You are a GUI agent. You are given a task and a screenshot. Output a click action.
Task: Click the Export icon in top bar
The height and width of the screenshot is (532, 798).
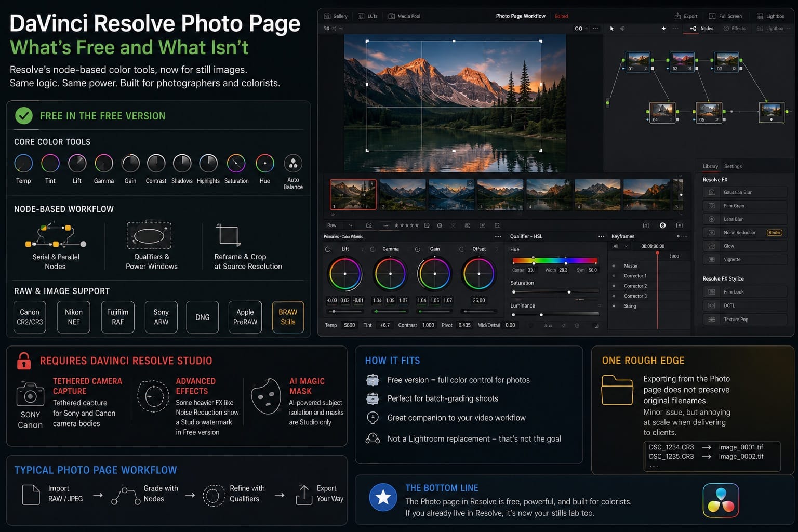tap(677, 16)
